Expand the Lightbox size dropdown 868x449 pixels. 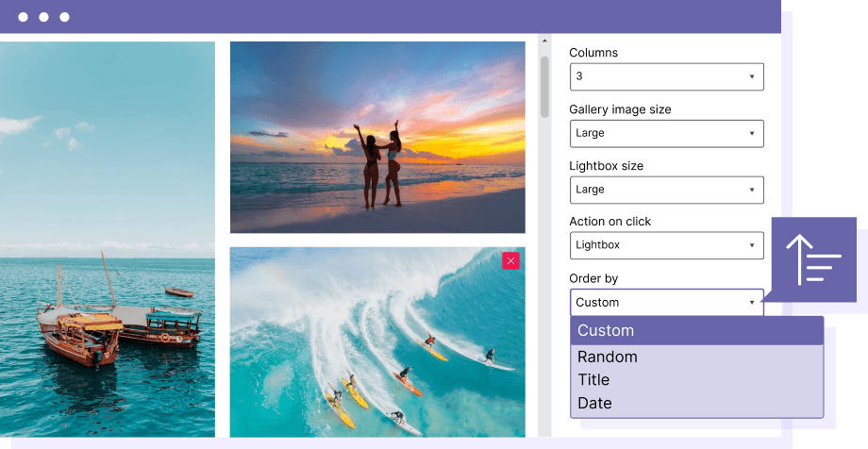[666, 190]
